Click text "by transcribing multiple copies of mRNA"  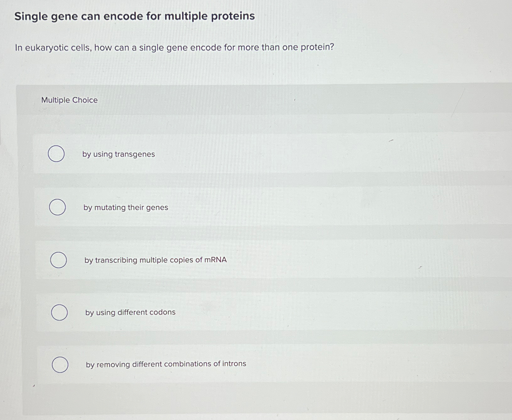[156, 260]
